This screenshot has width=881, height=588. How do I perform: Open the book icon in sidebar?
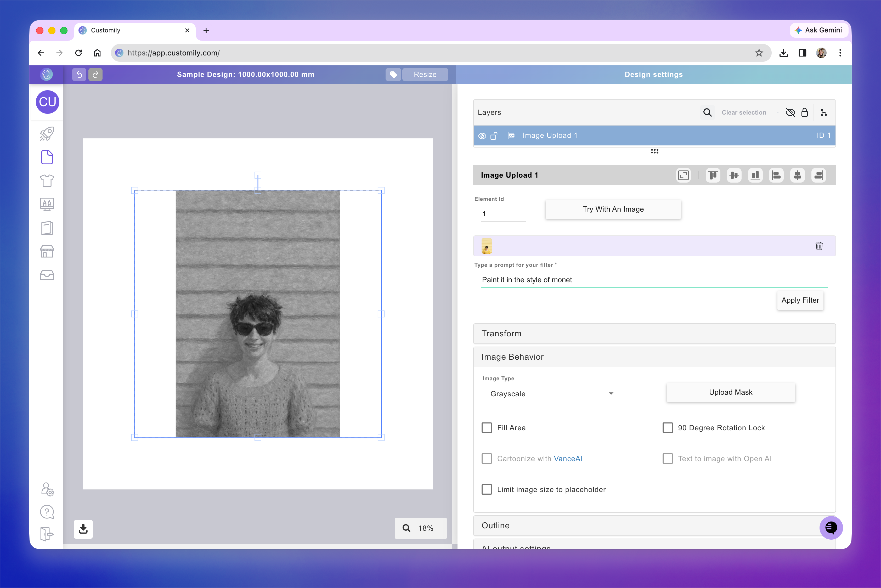(47, 228)
